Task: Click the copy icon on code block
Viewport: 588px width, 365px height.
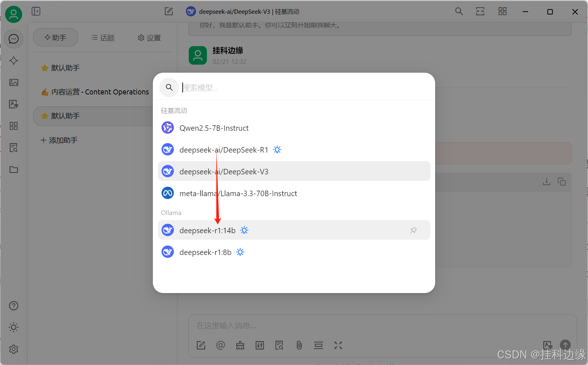Action: click(x=562, y=182)
